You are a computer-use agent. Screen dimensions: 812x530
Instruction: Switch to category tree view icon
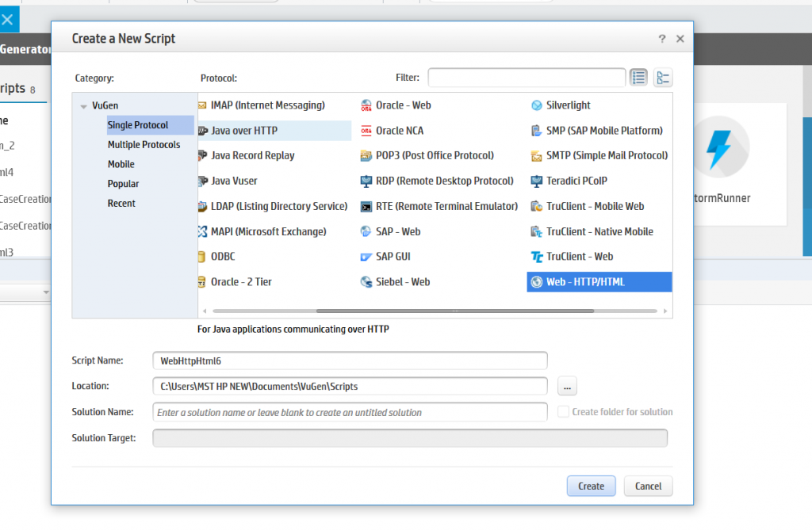[x=663, y=77]
